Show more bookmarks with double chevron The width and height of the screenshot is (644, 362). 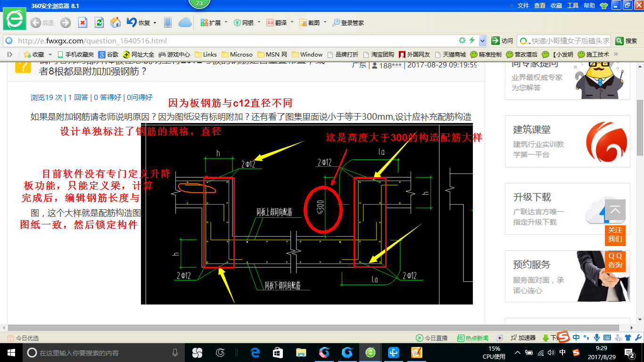(615, 54)
